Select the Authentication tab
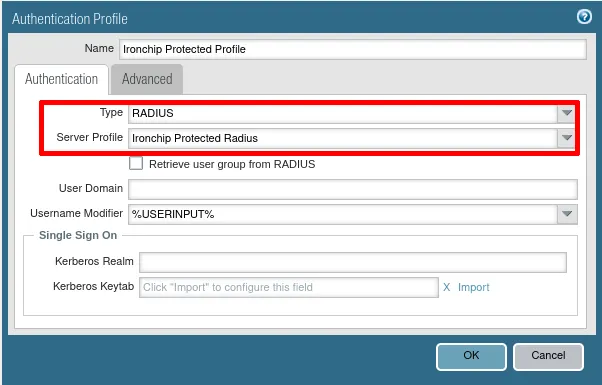This screenshot has width=602, height=385. 61,79
